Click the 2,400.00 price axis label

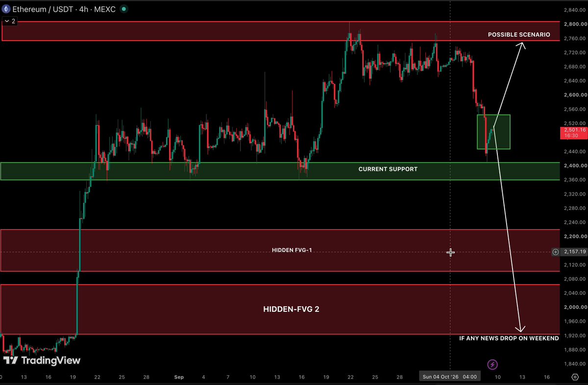pos(575,166)
